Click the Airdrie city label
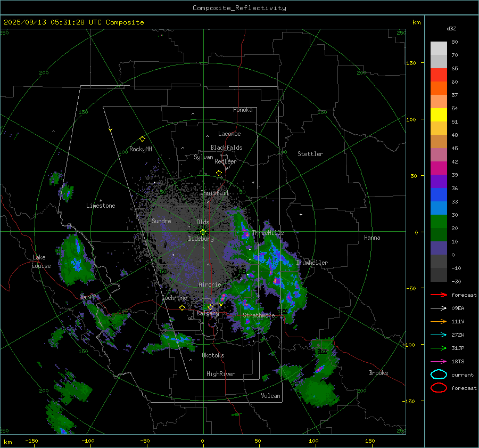Screen dimensions: 479x448 [x=210, y=284]
